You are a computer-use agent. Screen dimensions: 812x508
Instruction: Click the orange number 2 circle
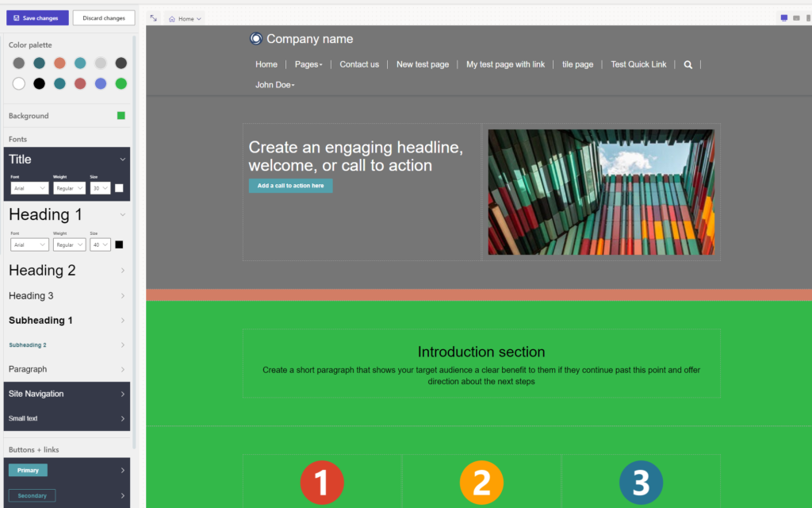[481, 482]
